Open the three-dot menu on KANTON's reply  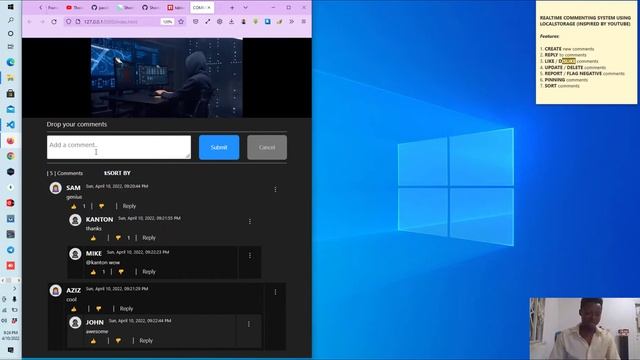250,221
